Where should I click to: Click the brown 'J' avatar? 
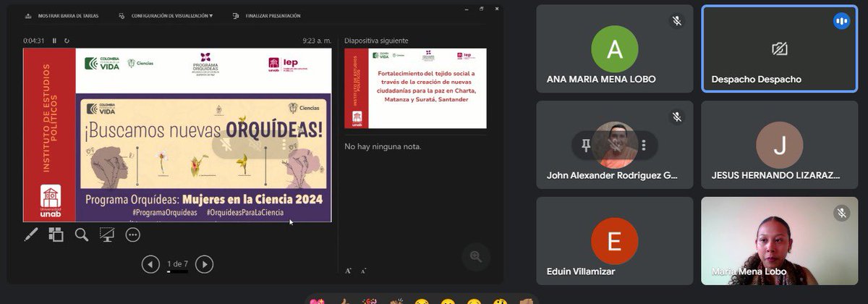click(780, 145)
